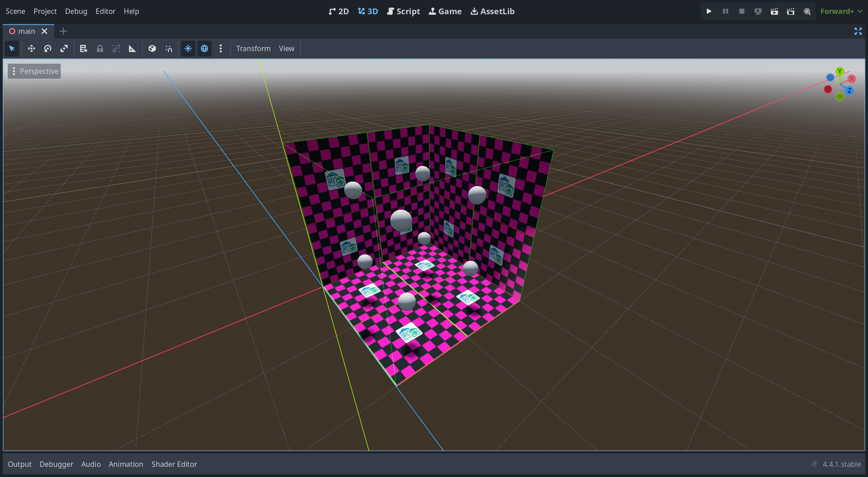The width and height of the screenshot is (868, 477).
Task: Toggle the preview environment button
Action: coord(204,48)
